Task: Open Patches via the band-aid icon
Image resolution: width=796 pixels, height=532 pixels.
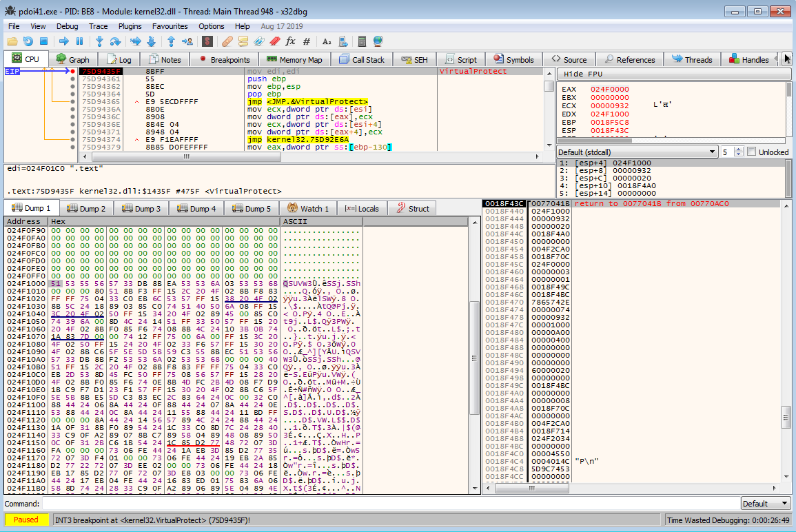Action: coord(227,41)
